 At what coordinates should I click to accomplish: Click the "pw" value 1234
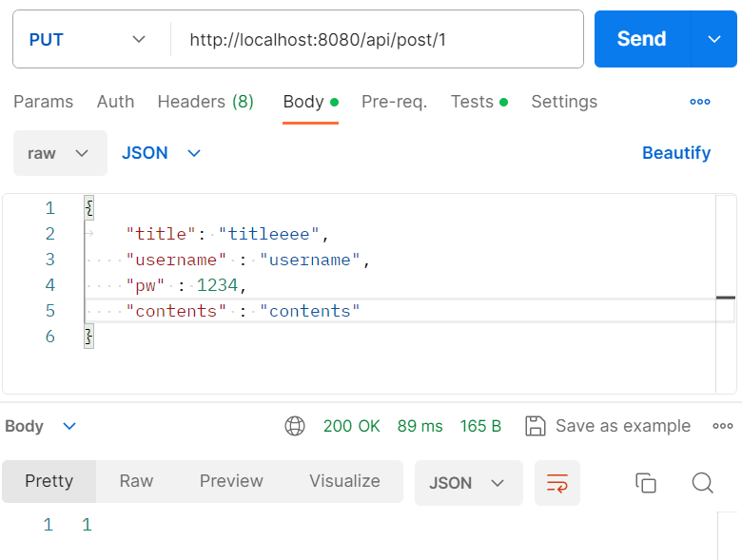pos(217,285)
